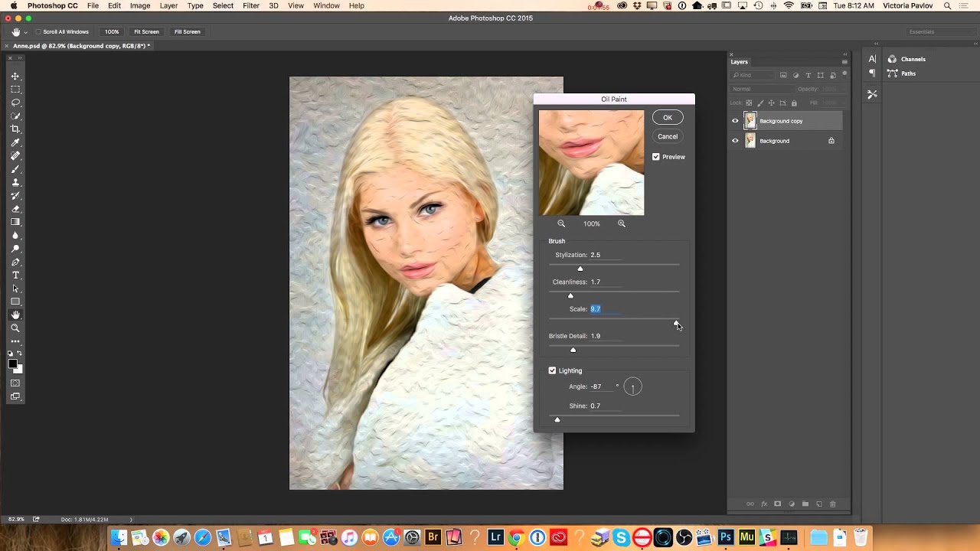This screenshot has height=551, width=980.
Task: Select the Gradient tool
Action: [x=15, y=222]
